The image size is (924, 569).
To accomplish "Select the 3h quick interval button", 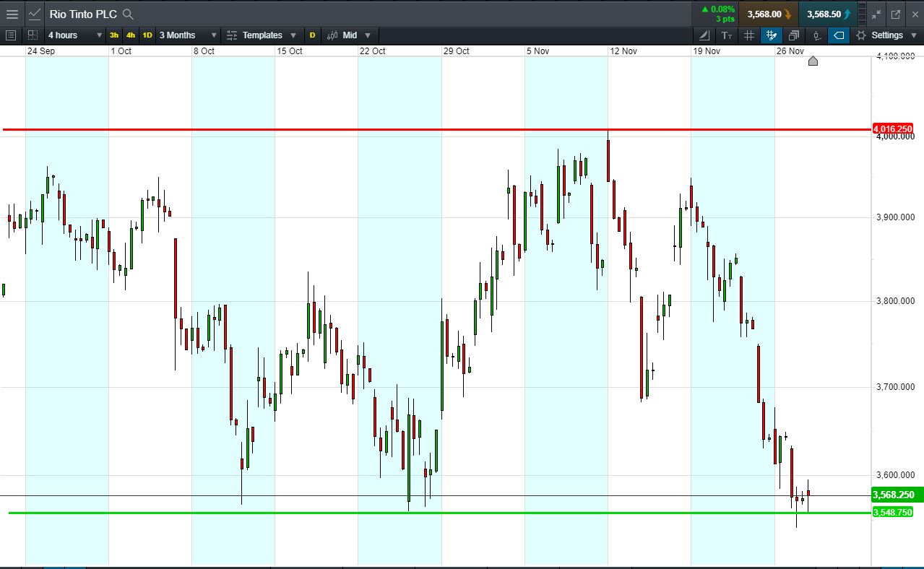I will coord(114,35).
